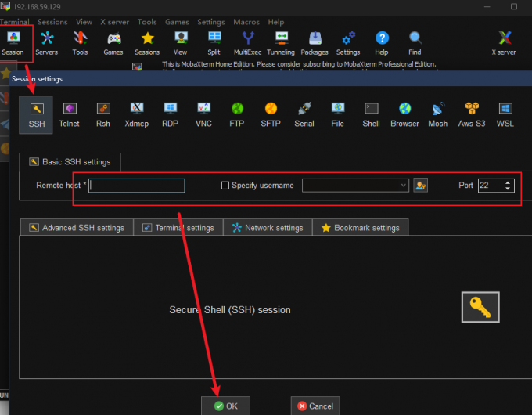This screenshot has height=415, width=532.
Task: Switch to Terminal settings tab
Action: (x=178, y=228)
